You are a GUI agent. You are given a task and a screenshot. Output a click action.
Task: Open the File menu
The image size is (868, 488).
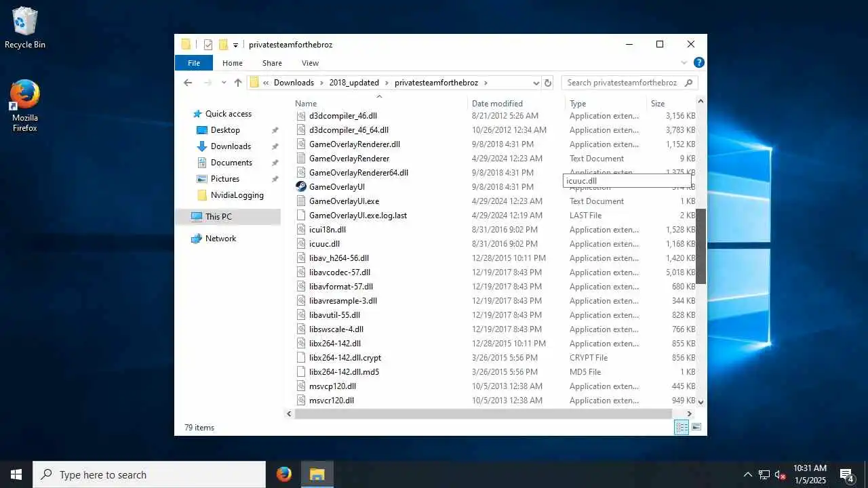tap(194, 63)
